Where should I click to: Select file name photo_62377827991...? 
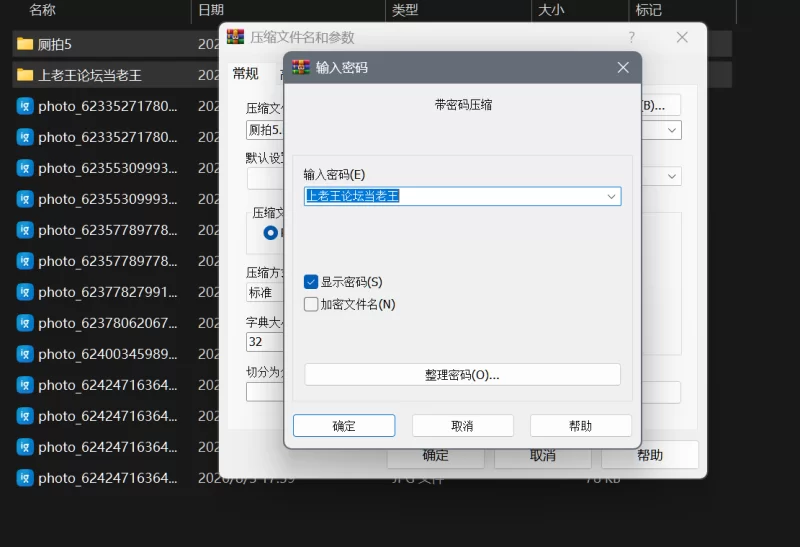[108, 292]
